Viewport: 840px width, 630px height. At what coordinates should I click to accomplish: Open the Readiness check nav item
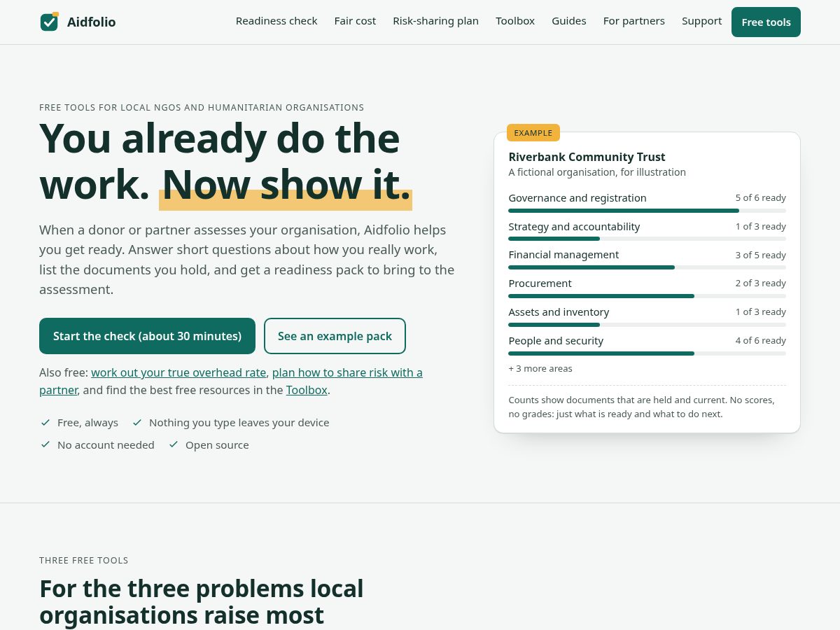pos(276,21)
